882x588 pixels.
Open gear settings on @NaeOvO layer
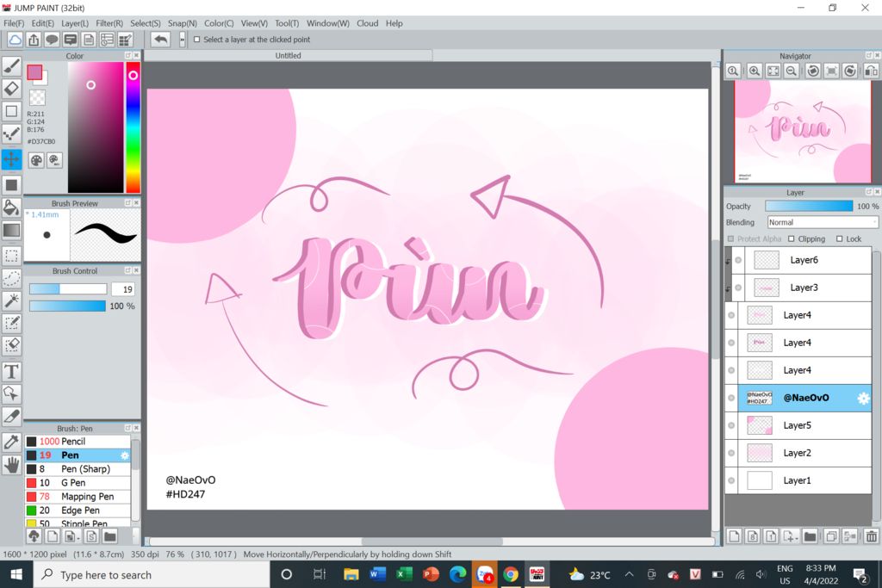pyautogui.click(x=863, y=398)
